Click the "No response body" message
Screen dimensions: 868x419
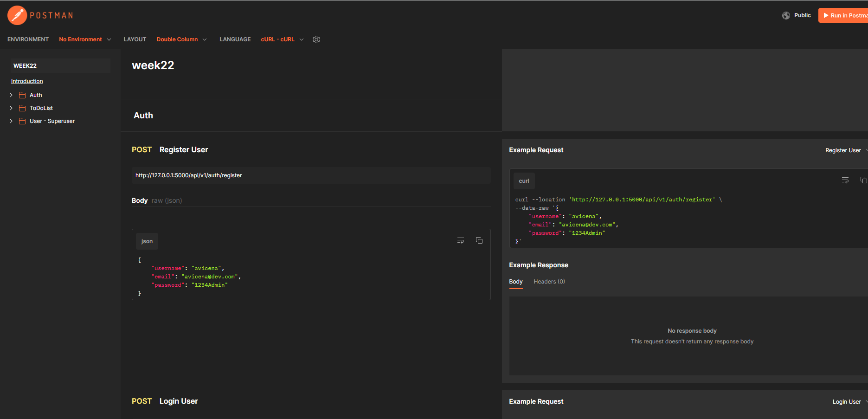click(692, 331)
